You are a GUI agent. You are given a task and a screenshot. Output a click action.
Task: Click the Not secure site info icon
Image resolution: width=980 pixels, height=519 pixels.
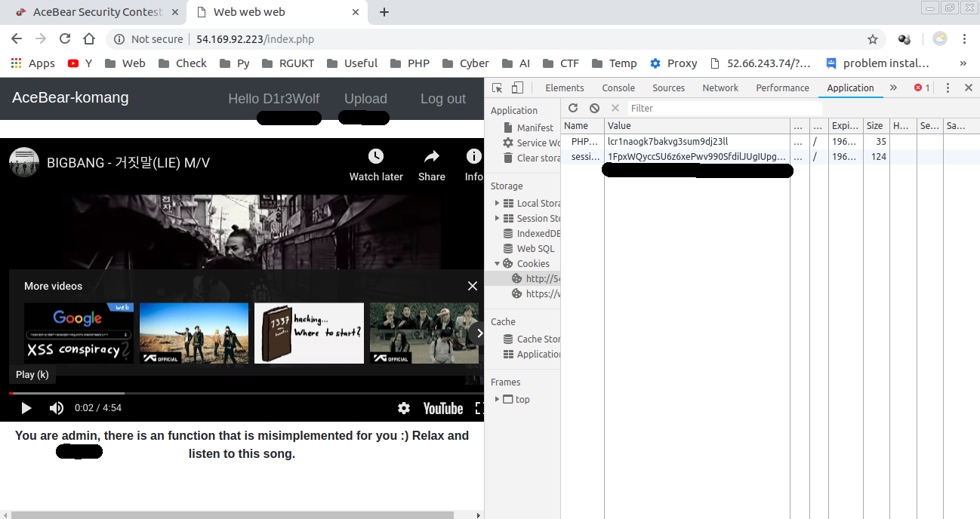click(x=119, y=39)
